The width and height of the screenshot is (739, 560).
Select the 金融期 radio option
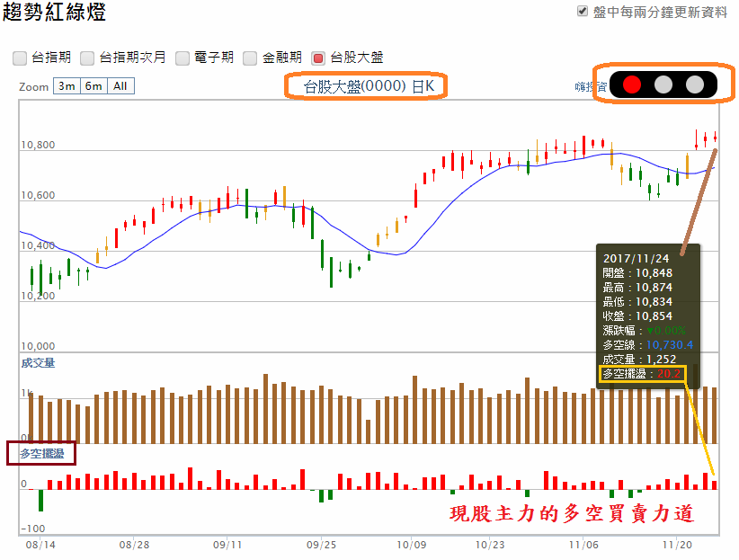250,58
